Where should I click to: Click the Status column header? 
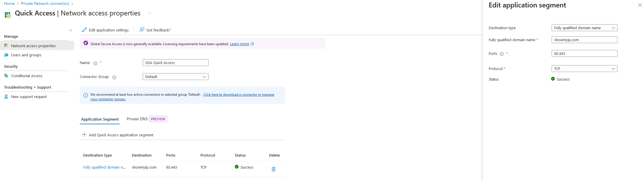[240, 155]
